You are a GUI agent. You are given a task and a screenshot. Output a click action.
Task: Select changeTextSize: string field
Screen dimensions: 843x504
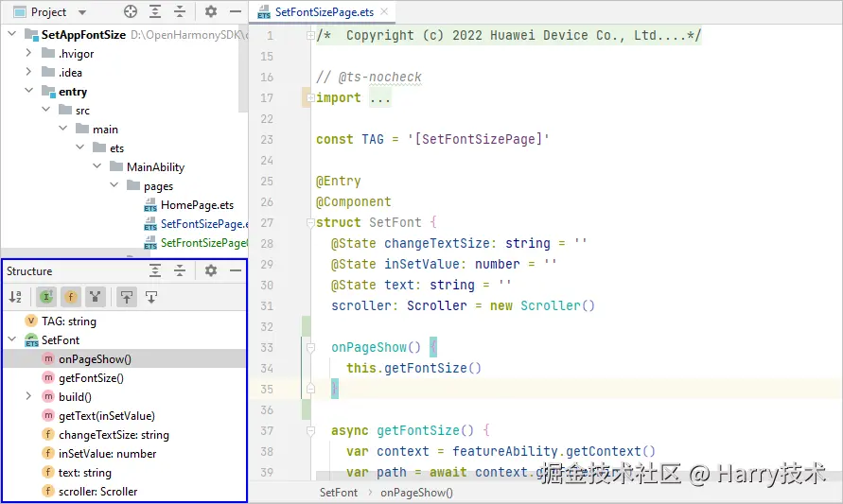114,435
